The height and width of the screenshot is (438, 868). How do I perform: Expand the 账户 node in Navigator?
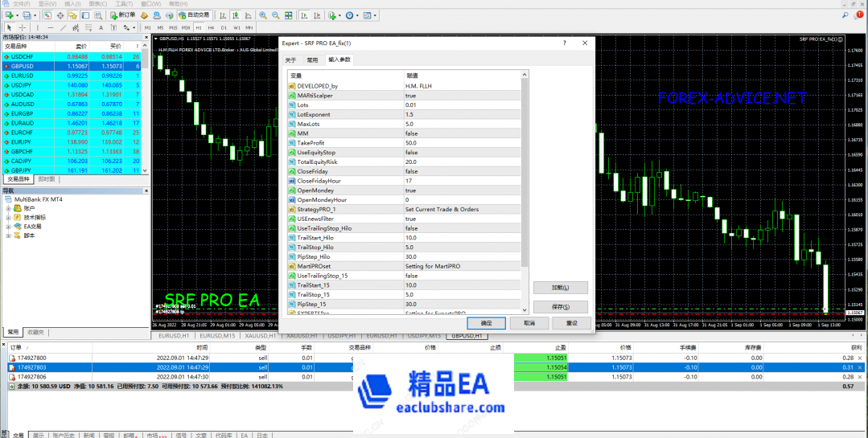[x=8, y=208]
